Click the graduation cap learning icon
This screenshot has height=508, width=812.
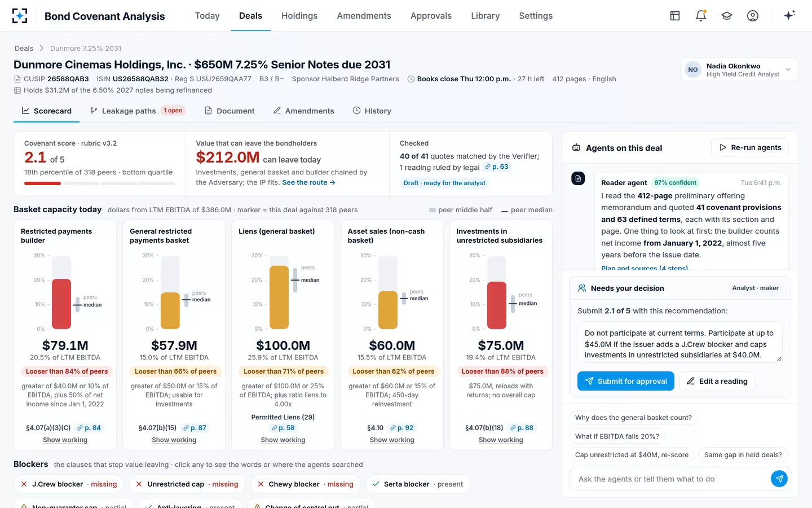click(x=726, y=16)
